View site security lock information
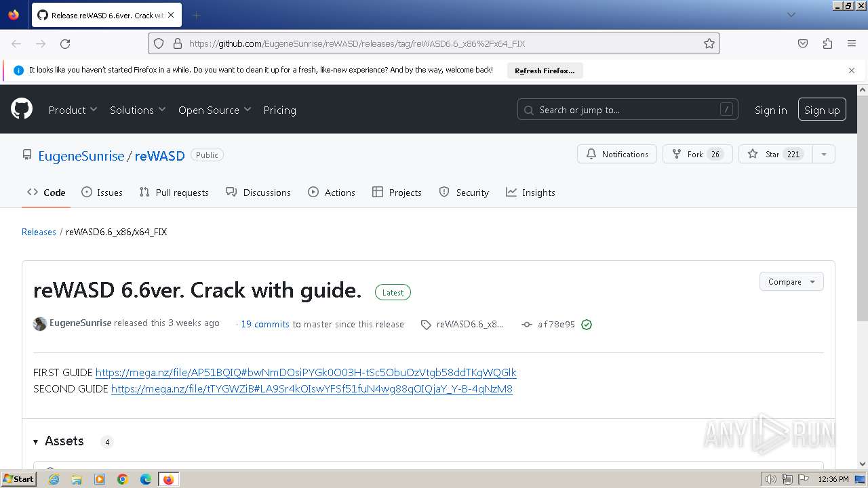The height and width of the screenshot is (488, 868). (x=178, y=43)
